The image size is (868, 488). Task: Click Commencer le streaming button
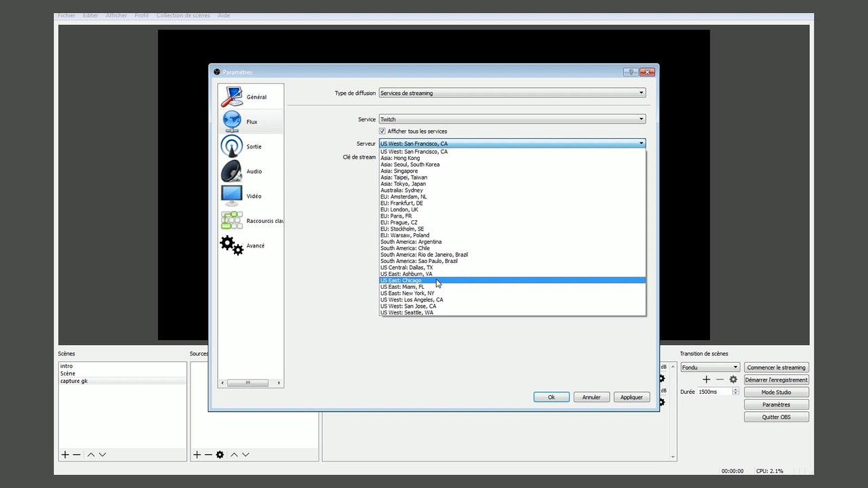(x=776, y=367)
